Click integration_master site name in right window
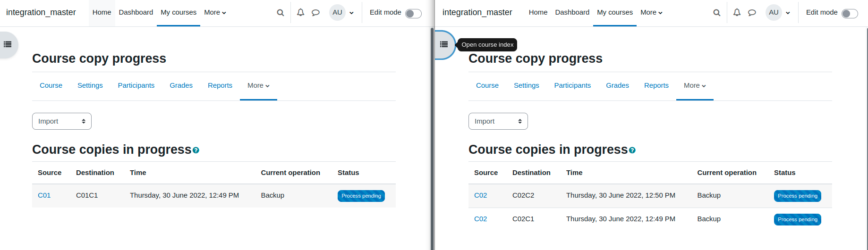This screenshot has height=250, width=868. (x=477, y=13)
